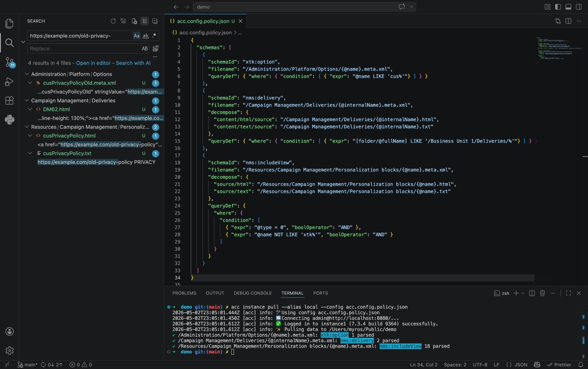Click the main* branch in status bar
The image size is (588, 369).
pos(28,365)
